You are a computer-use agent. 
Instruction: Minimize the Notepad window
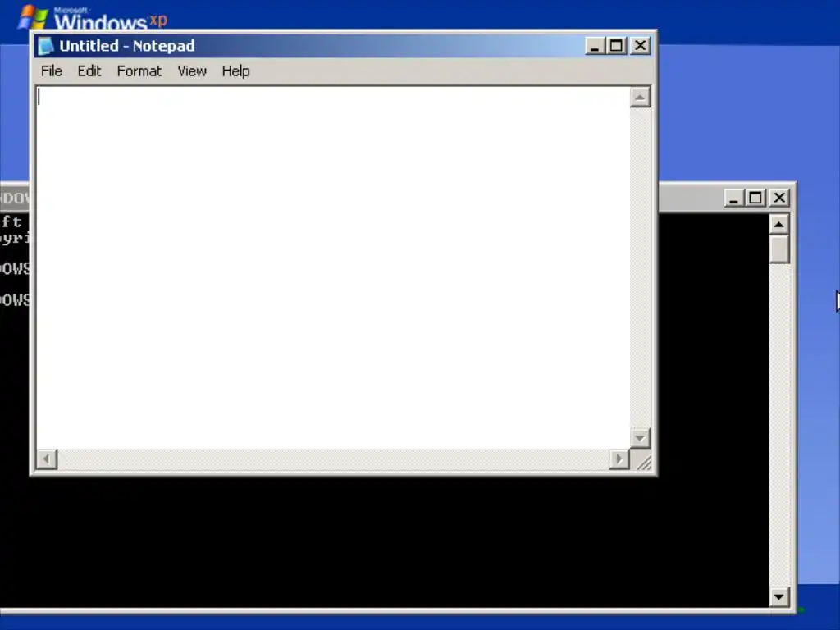point(594,46)
